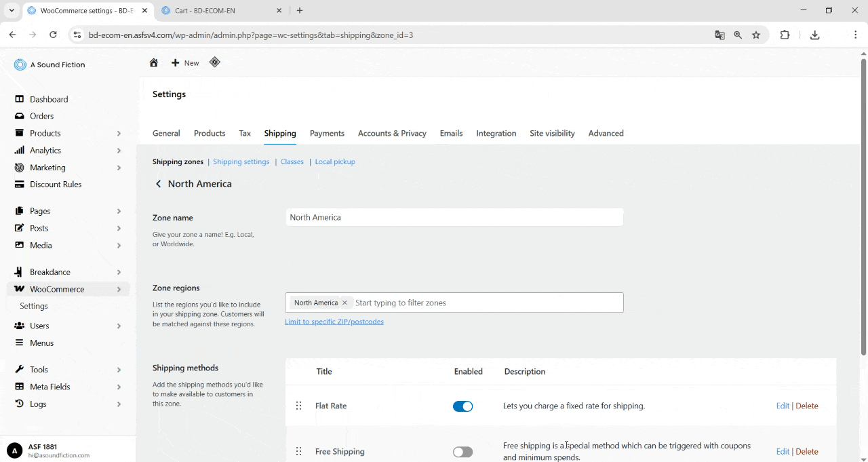Click the site home icon in the admin bar
This screenshot has height=462, width=868.
click(153, 62)
